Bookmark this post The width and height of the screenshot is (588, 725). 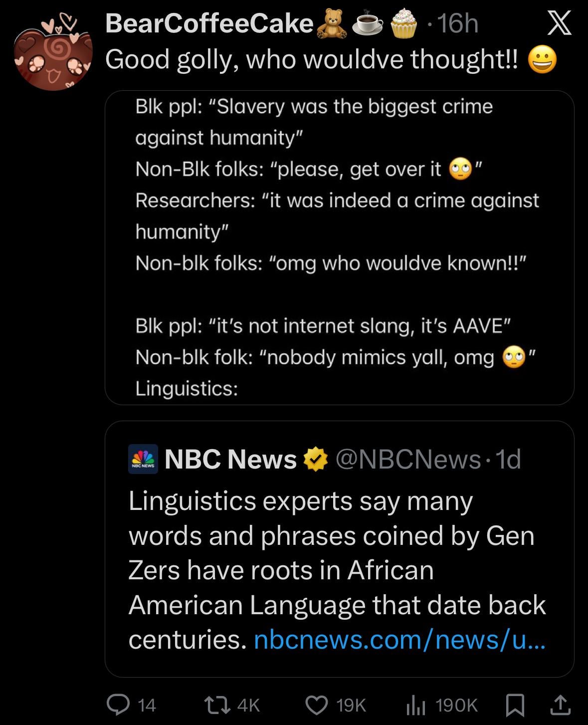[515, 705]
